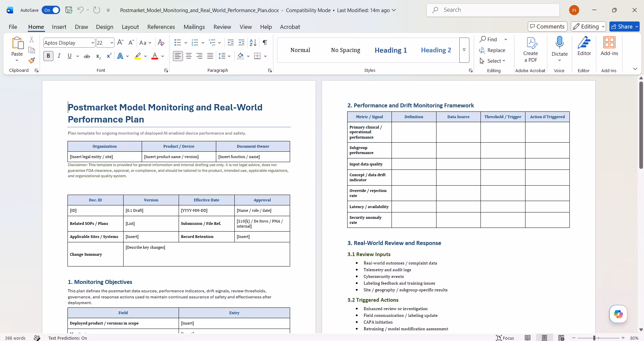Toggle Italic formatting button
Viewport: 644px width, 341px height.
pyautogui.click(x=59, y=56)
